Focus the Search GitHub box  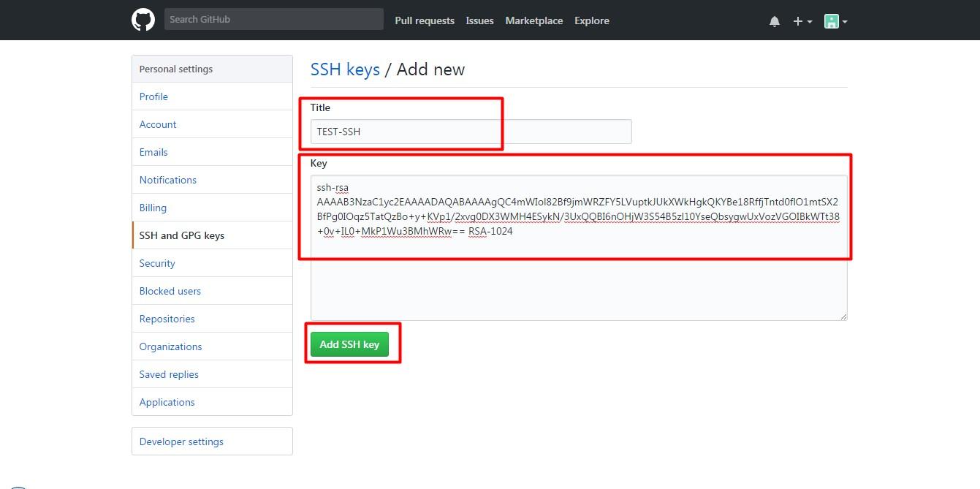point(273,19)
